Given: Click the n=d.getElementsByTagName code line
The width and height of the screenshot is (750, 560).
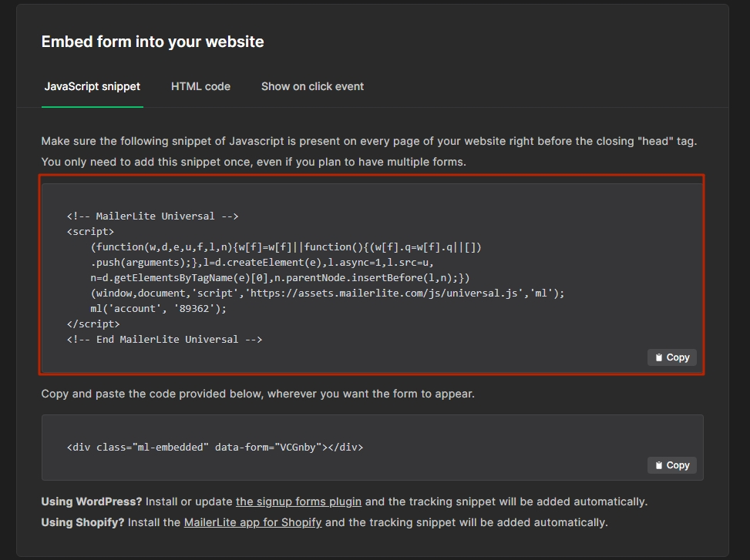Looking at the screenshot, I should (x=280, y=277).
